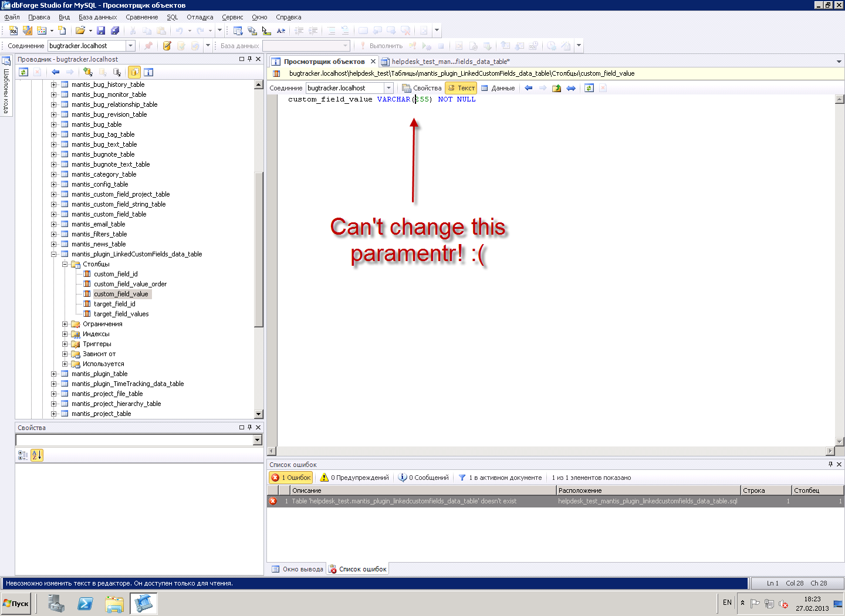Viewport: 845px width, 616px height.
Task: Click the new blank document icon
Action: [62, 31]
